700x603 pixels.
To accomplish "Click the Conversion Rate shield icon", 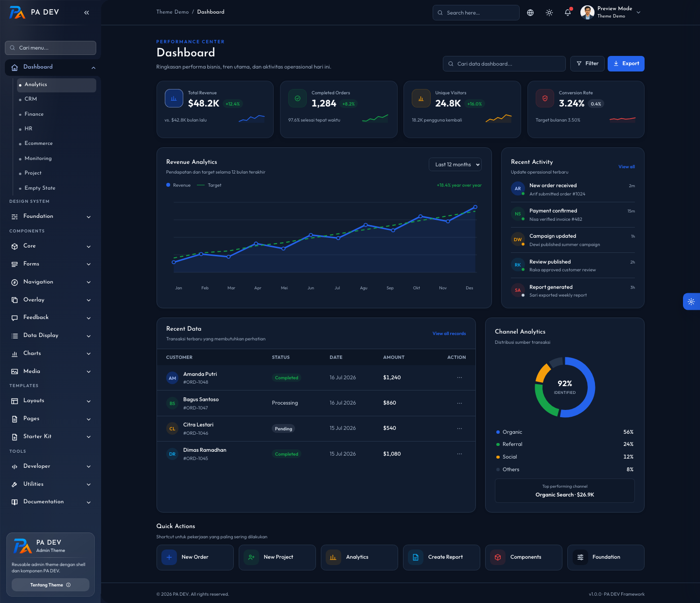I will click(545, 98).
